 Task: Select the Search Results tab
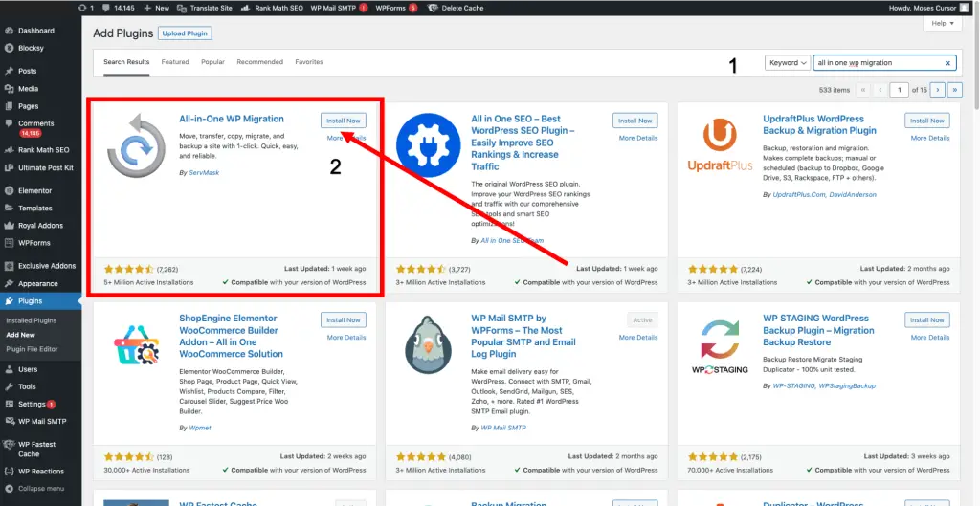(126, 62)
